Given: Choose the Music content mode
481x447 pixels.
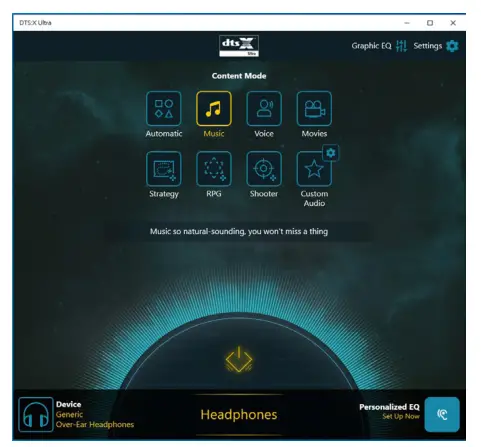Looking at the screenshot, I should pos(214,108).
